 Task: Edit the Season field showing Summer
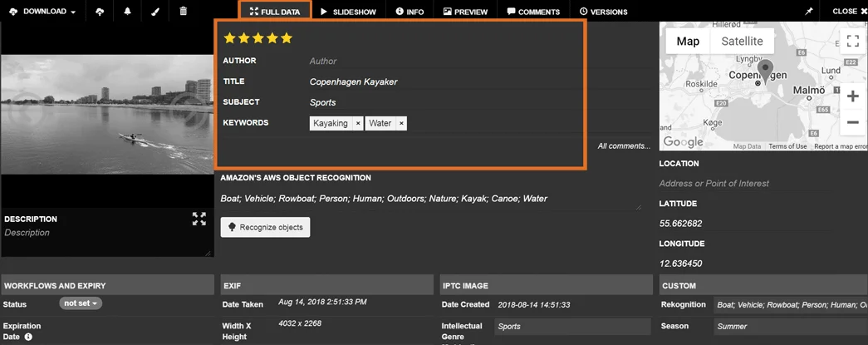click(x=791, y=327)
